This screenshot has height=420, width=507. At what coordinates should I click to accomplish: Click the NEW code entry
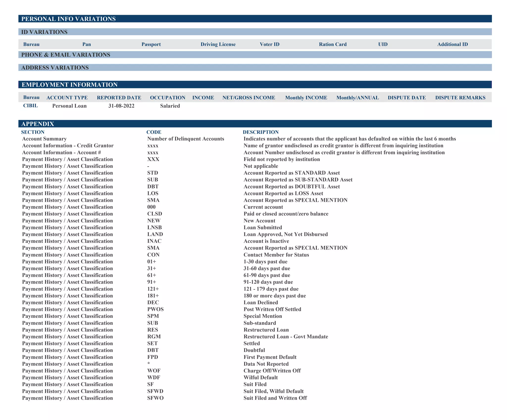point(154,221)
